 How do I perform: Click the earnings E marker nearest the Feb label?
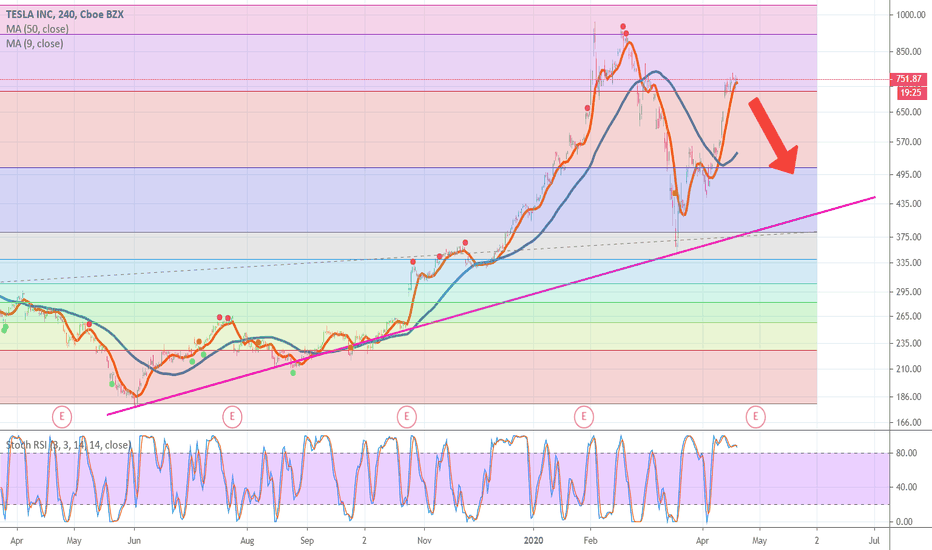coord(584,417)
